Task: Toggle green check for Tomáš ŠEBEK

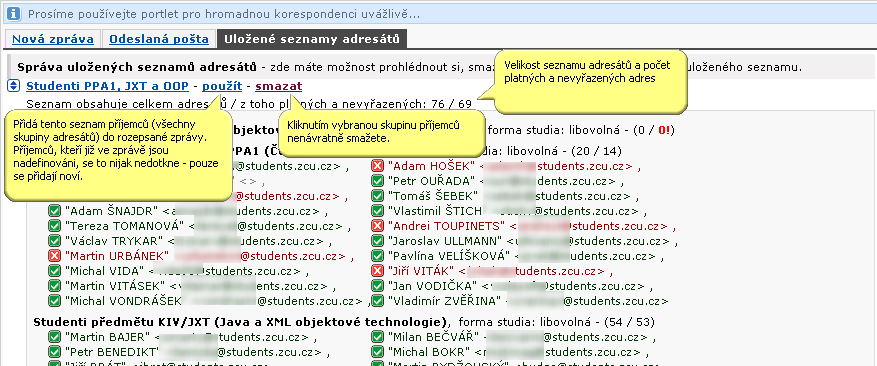Action: pos(378,196)
